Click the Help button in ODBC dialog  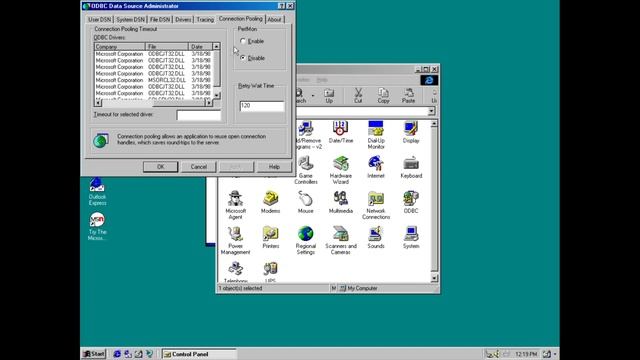pos(274,167)
